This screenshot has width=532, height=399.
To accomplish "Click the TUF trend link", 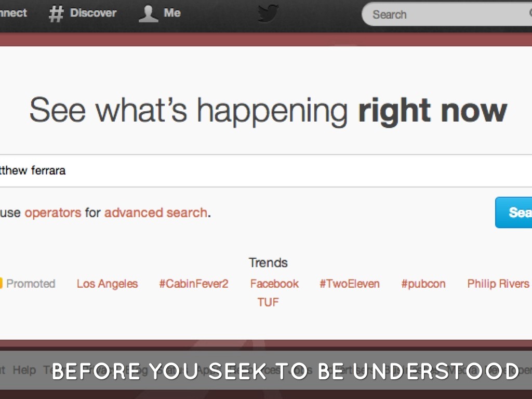I will tap(268, 302).
